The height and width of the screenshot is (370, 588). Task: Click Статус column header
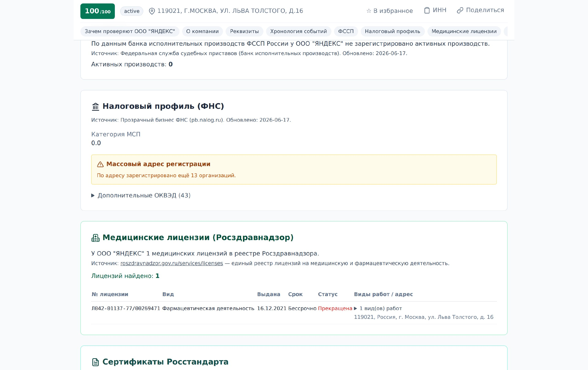click(x=328, y=294)
